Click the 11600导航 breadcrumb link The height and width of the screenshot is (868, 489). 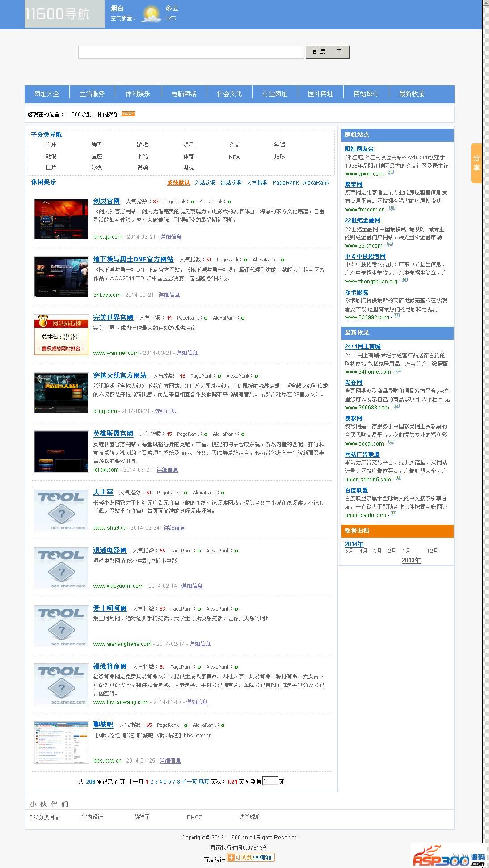click(78, 114)
